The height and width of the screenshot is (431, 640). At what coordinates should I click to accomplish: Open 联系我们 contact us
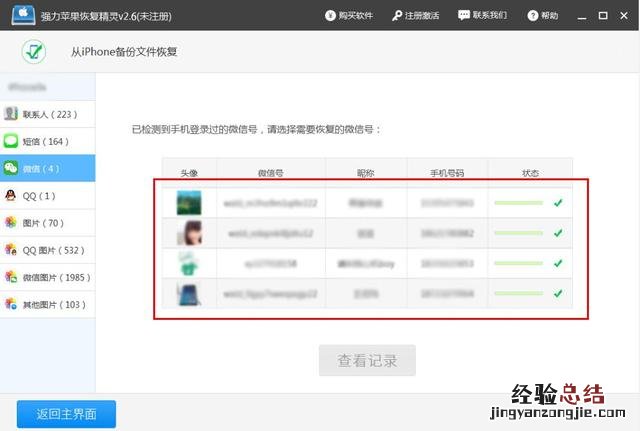(x=482, y=16)
